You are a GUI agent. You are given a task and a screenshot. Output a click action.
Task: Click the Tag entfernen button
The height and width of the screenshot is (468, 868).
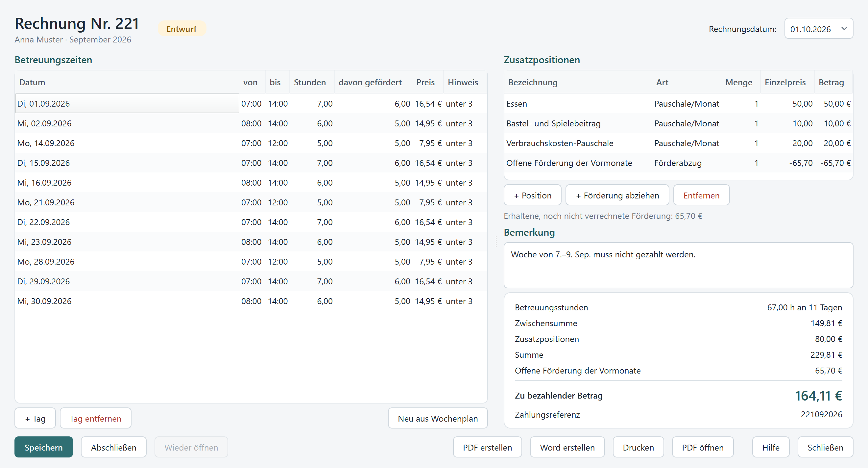tap(95, 418)
